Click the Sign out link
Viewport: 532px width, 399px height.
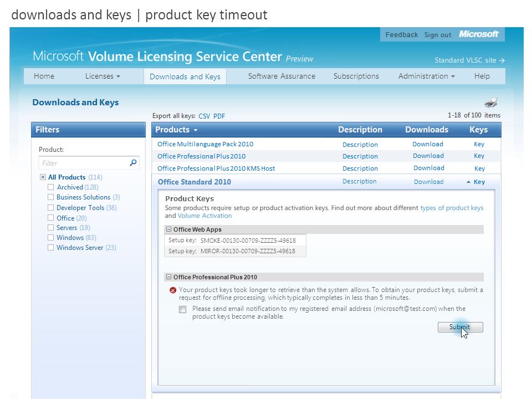(x=438, y=34)
